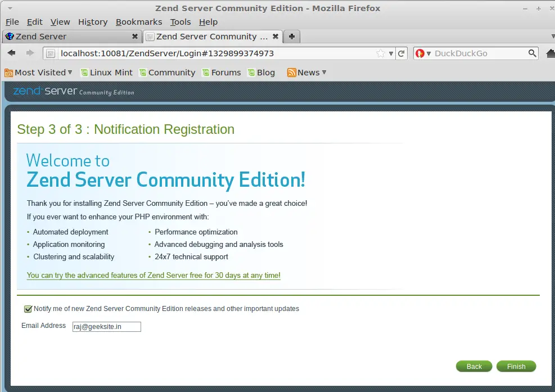The image size is (555, 392).
Task: Close the Zend Server Community tab
Action: pos(276,37)
